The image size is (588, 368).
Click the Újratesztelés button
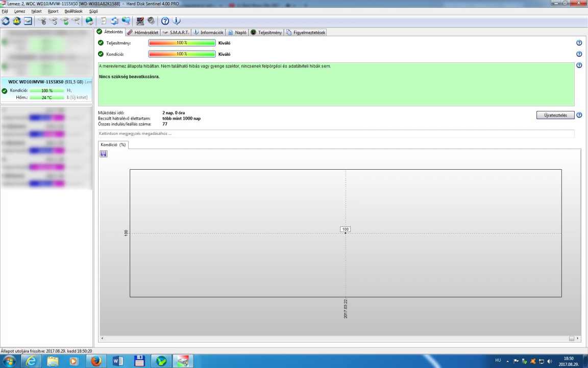click(x=555, y=116)
